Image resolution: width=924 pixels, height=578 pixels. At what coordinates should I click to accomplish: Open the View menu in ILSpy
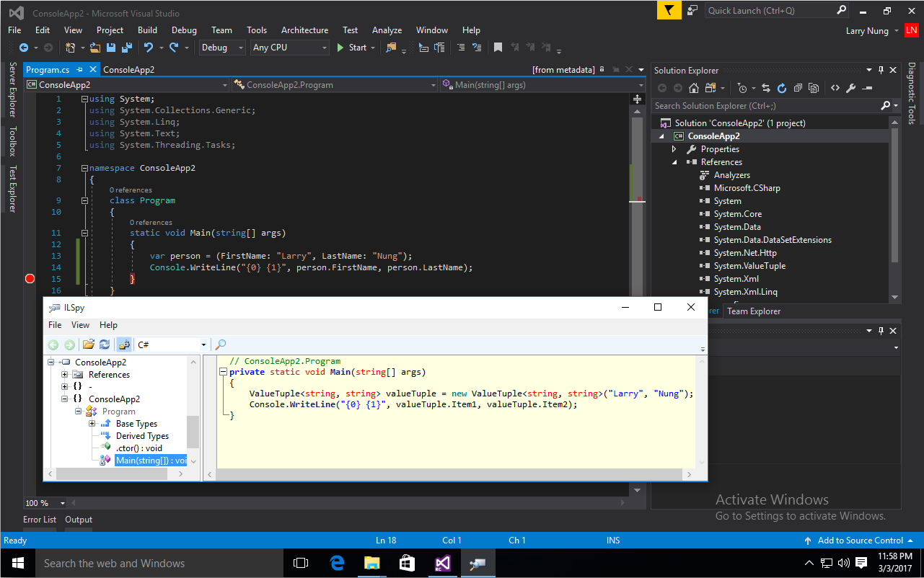tap(80, 325)
